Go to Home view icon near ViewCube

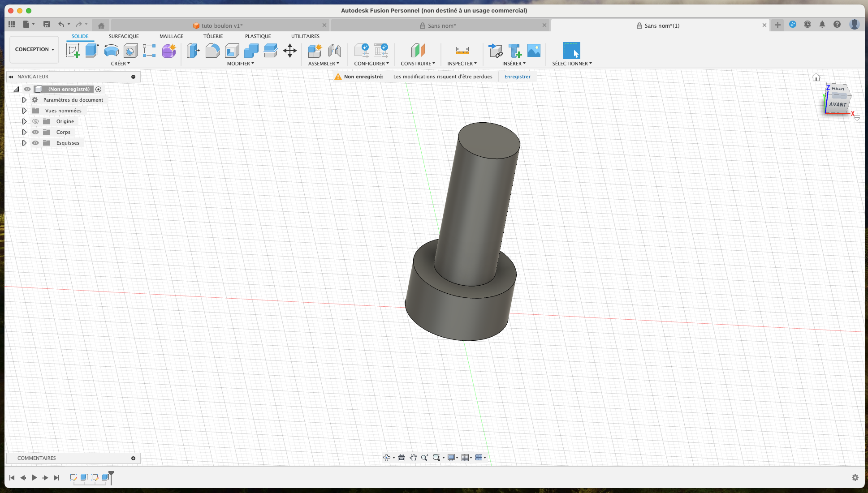point(816,77)
